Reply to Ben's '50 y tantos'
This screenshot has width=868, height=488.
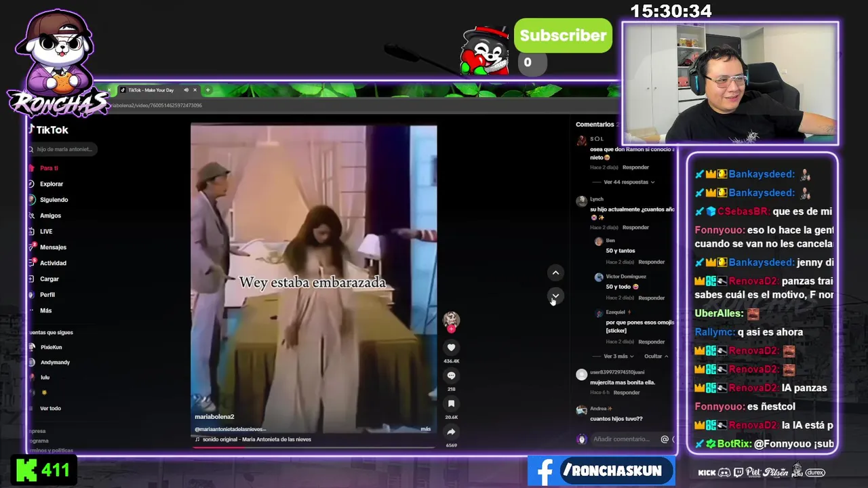click(652, 262)
